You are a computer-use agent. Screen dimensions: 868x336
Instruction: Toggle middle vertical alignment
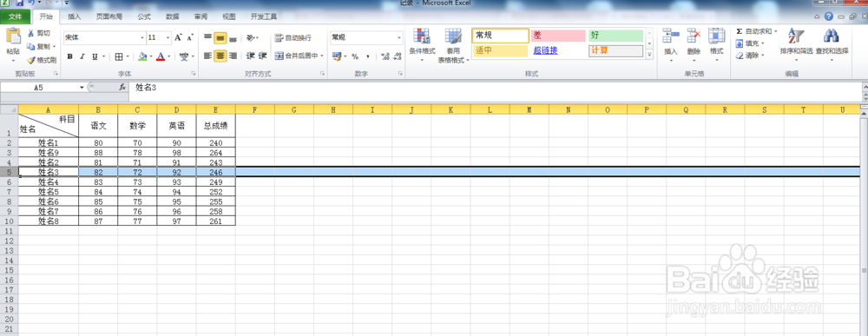(x=220, y=37)
